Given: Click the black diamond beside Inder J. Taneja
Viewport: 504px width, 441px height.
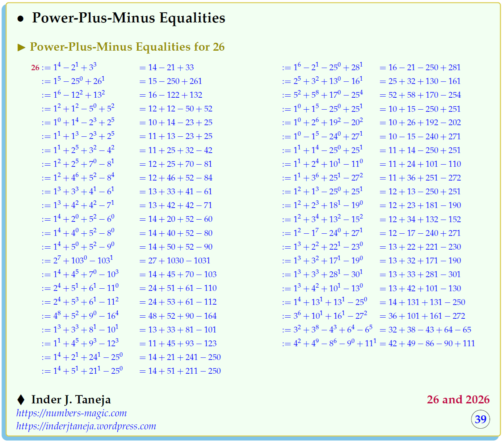Looking at the screenshot, I should coord(21,400).
